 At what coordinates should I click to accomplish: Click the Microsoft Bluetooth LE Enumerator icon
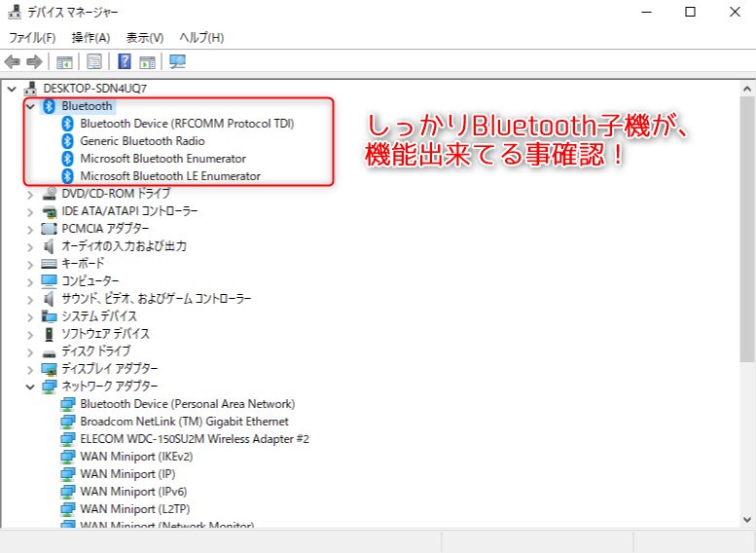[67, 175]
